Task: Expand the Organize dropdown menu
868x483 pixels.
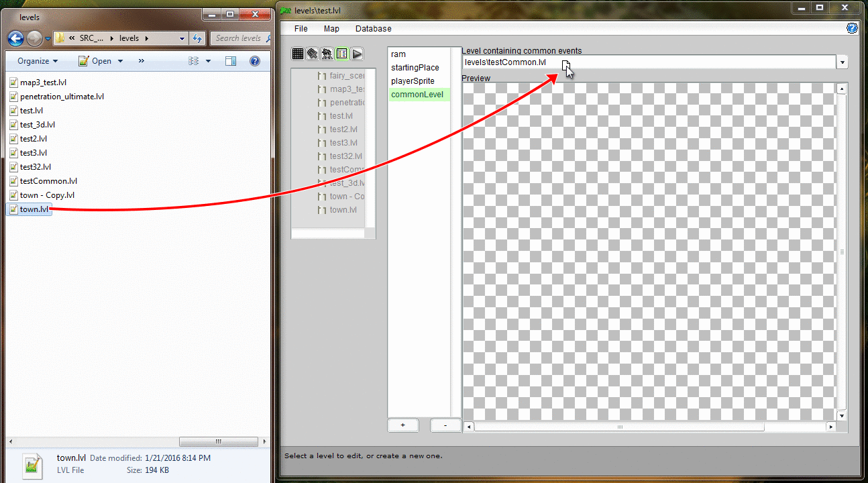Action: 38,61
